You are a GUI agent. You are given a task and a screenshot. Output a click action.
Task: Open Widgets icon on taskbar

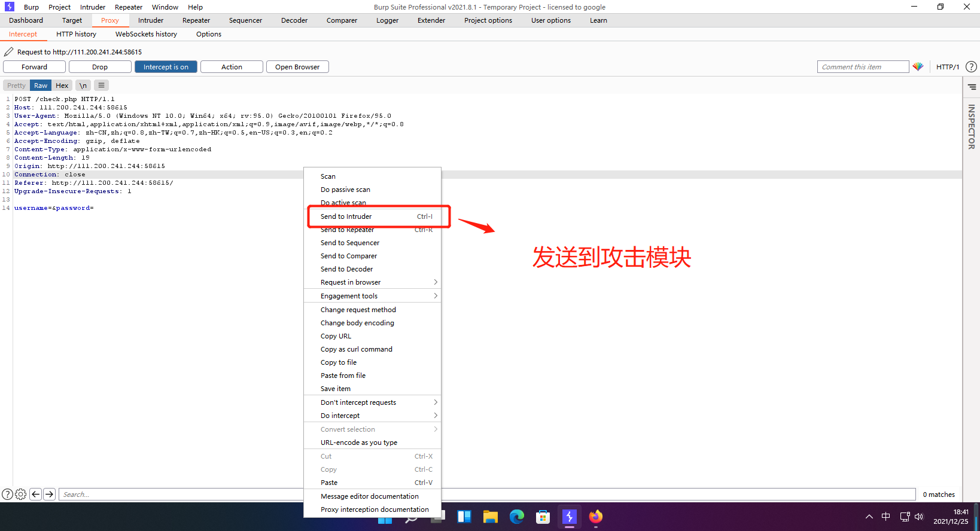pyautogui.click(x=464, y=517)
